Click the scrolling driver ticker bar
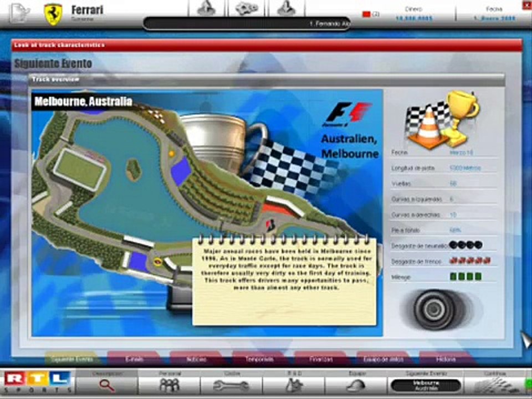Image resolution: width=532 pixels, height=399 pixels. pyautogui.click(x=247, y=24)
